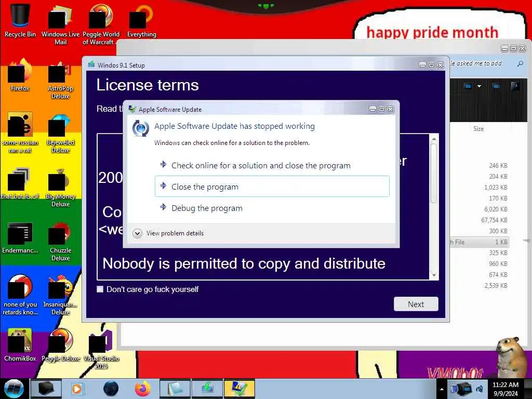Click the Windos Setup taskbar button
The height and width of the screenshot is (399, 532).
(x=207, y=389)
